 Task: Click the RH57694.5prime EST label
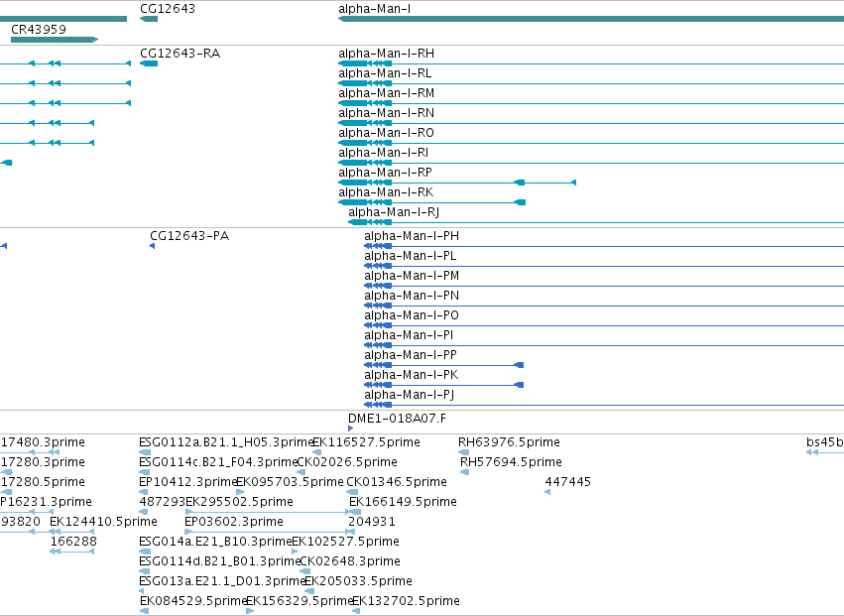(511, 462)
